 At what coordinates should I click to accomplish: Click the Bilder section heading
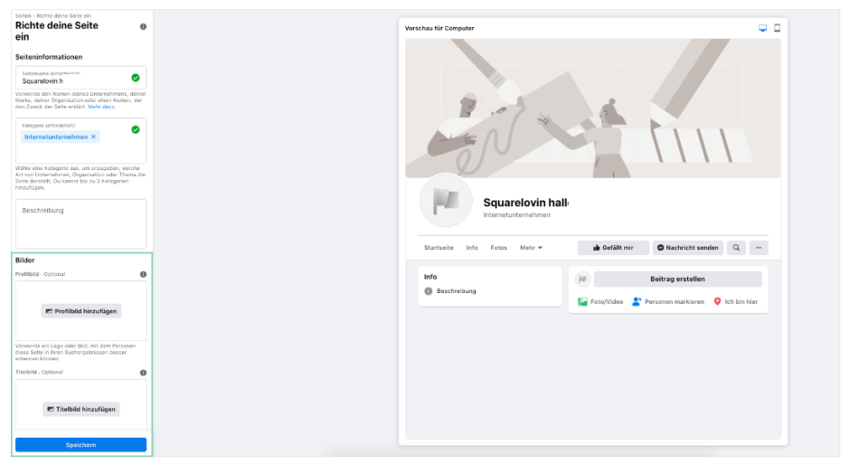(x=25, y=261)
